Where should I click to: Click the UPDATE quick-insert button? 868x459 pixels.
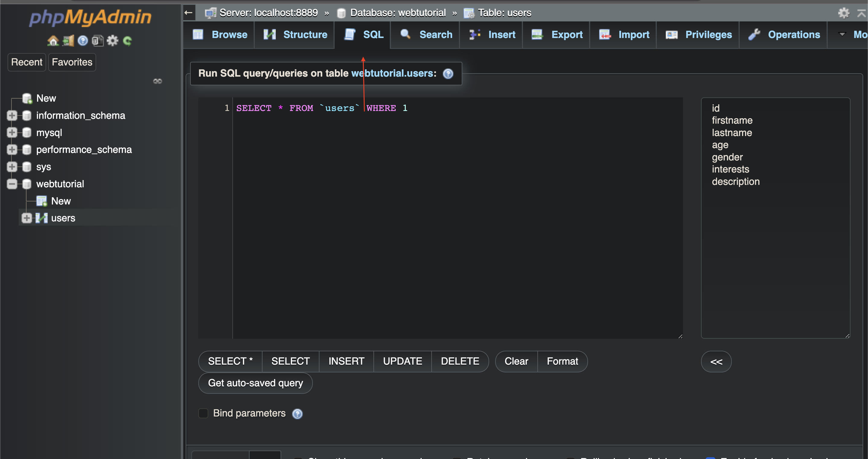coord(402,361)
